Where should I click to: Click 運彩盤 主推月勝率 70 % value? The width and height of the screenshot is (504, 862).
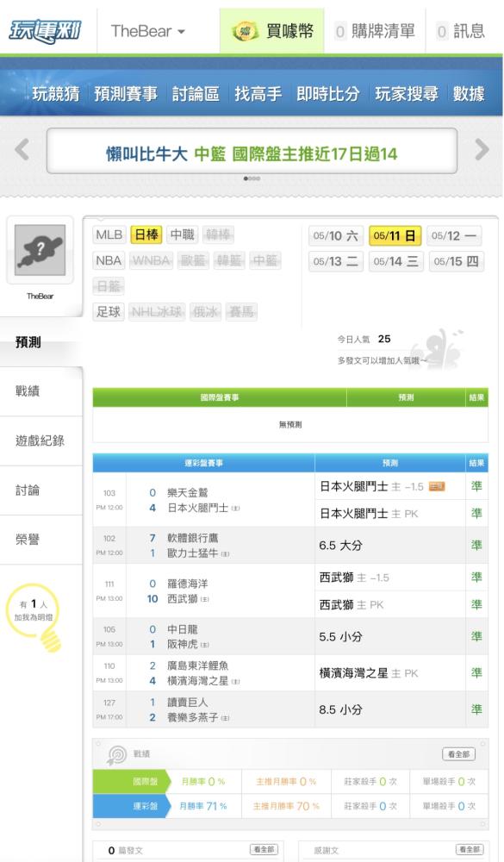pos(286,806)
